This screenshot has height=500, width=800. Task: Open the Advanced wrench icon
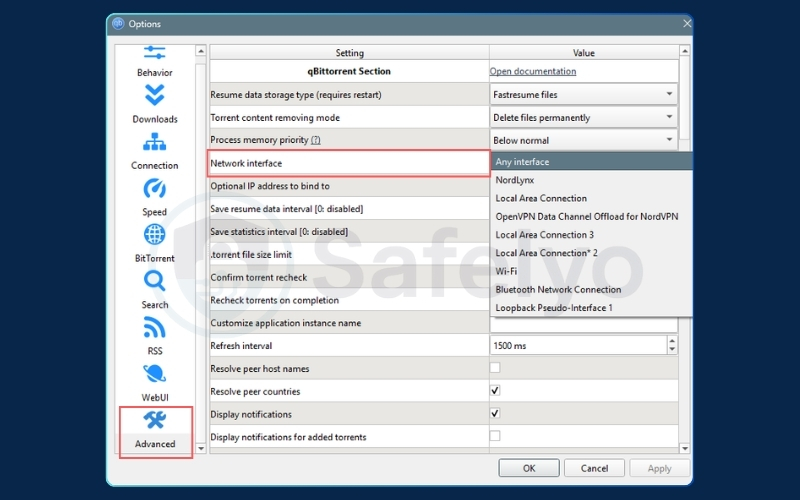point(155,420)
